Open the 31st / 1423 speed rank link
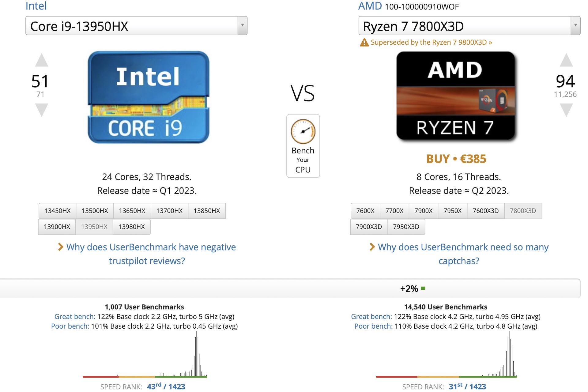The image size is (588, 392). [x=467, y=386]
